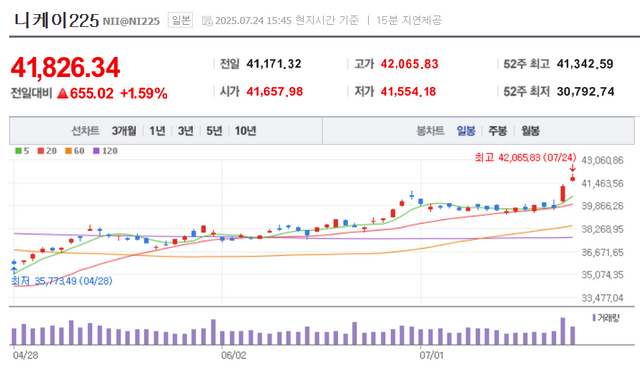Click the 52주 최고 value 41,342.59
The height and width of the screenshot is (370, 640).
pos(585,64)
